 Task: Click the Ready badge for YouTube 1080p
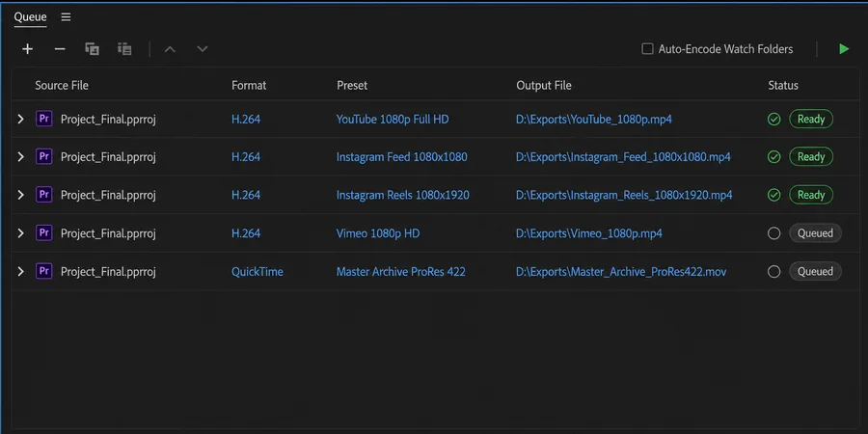811,119
